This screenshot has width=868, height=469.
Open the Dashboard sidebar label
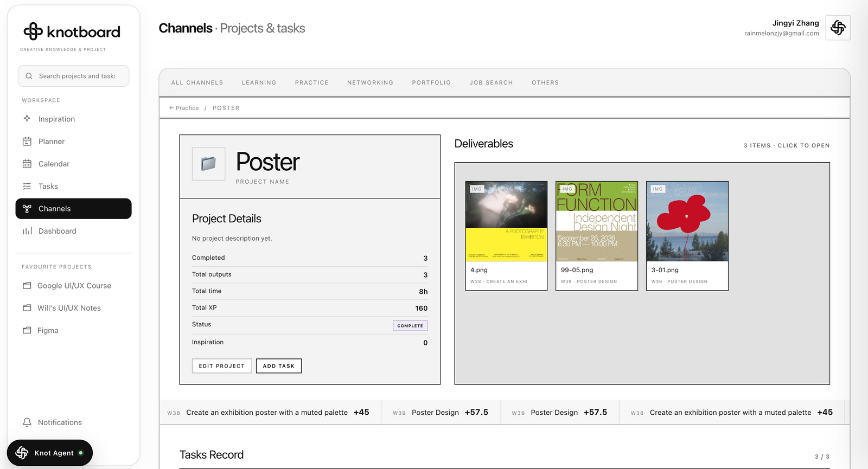point(58,231)
